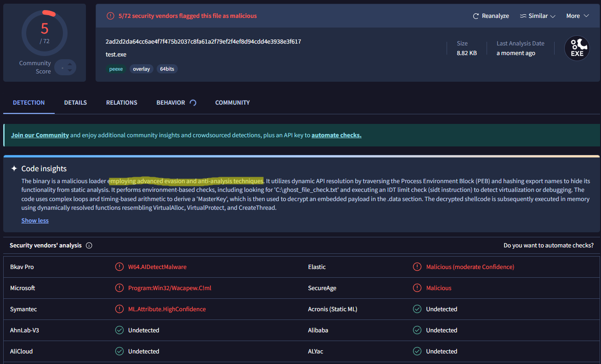601x364 pixels.
Task: Collapse Code insights with Show less
Action: (x=35, y=220)
